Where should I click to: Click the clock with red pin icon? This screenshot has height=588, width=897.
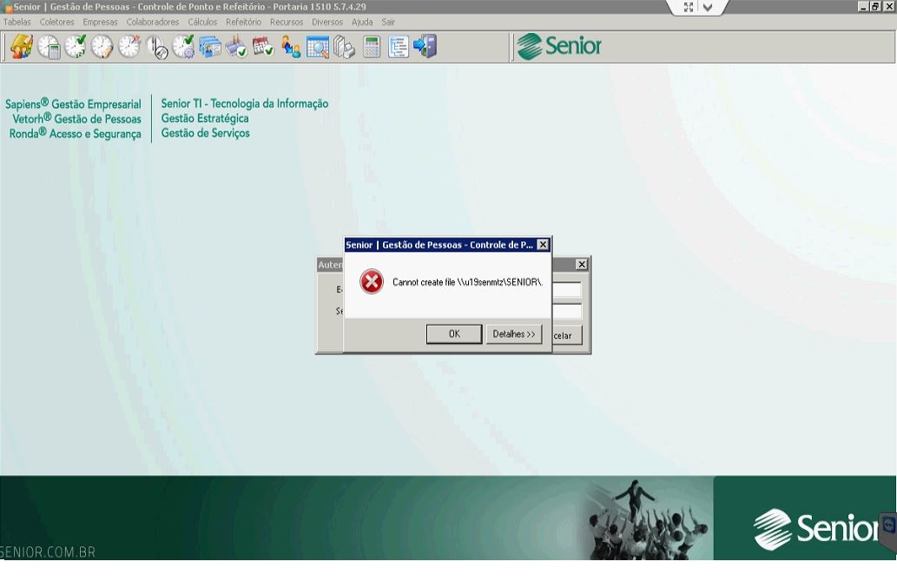click(129, 47)
